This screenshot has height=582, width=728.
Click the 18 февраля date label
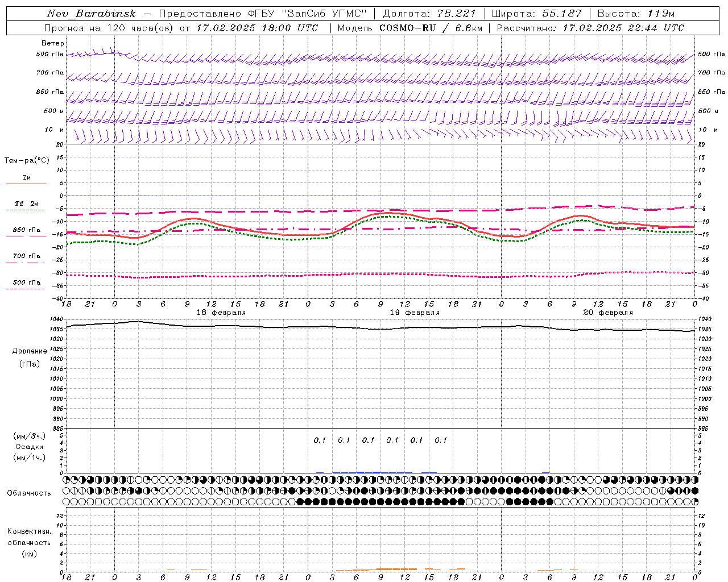pos(221,313)
